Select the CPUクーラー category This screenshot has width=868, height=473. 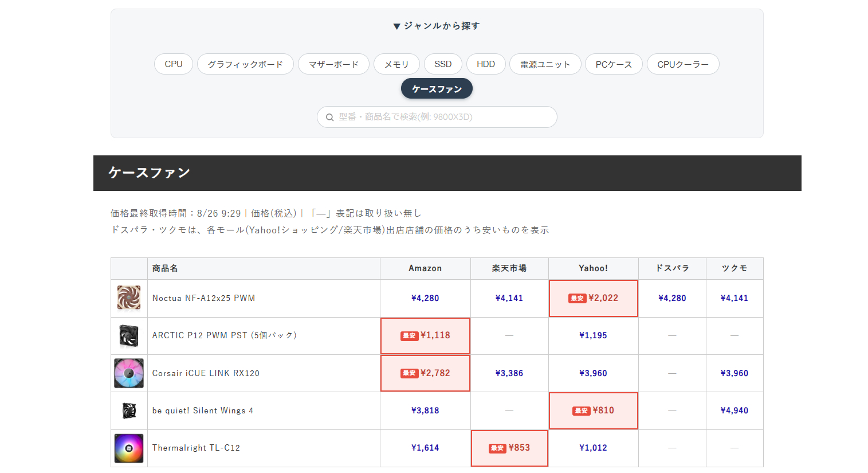click(x=683, y=64)
